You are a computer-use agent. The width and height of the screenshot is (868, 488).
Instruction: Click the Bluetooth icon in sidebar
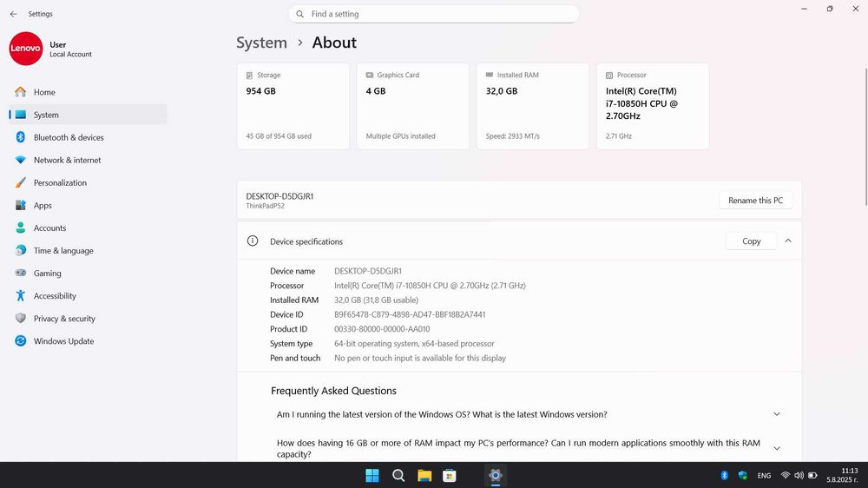pyautogui.click(x=21, y=137)
